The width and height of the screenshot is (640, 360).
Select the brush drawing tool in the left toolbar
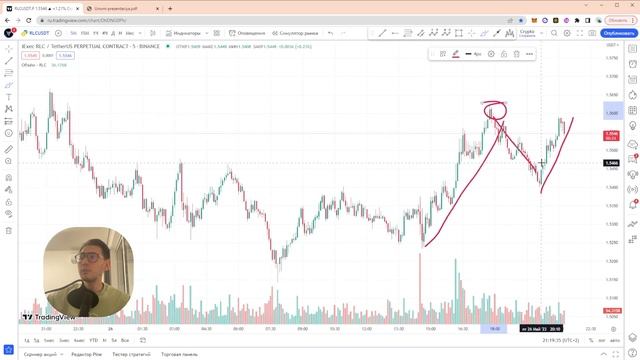click(x=9, y=85)
